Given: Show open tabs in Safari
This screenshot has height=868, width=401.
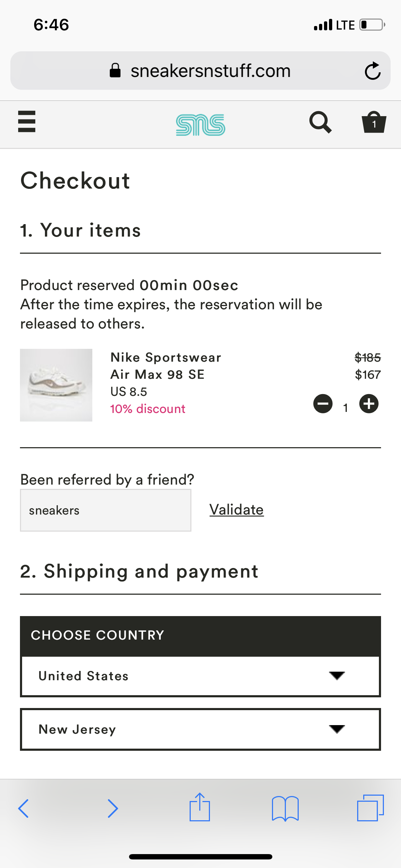Looking at the screenshot, I should (x=370, y=808).
